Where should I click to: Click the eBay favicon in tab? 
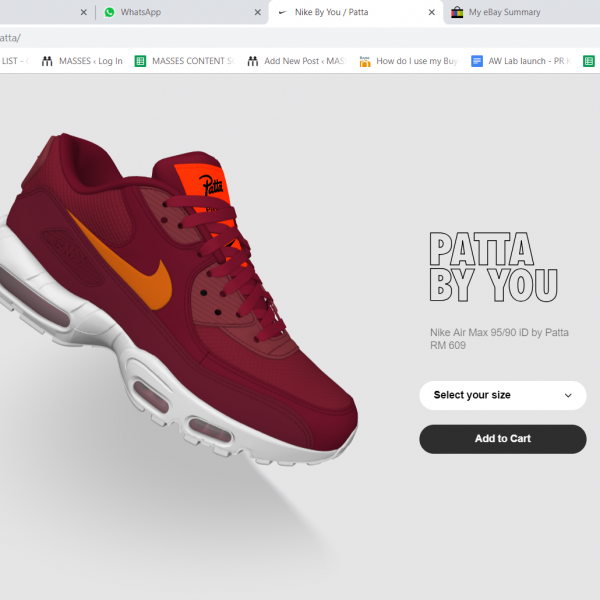point(457,12)
